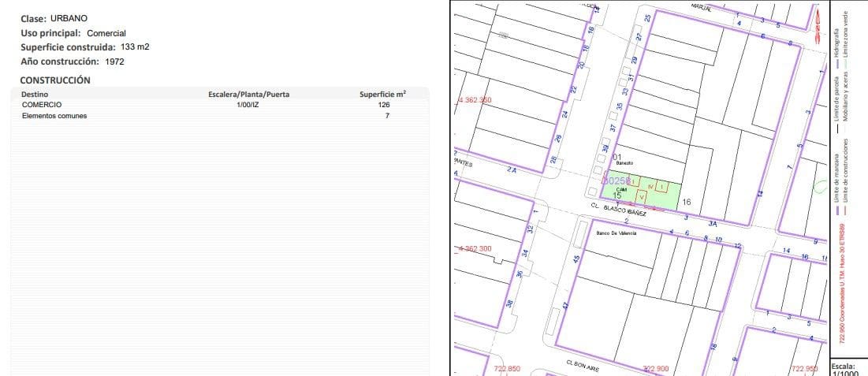Click the Escala 1/1000 scale box

pyautogui.click(x=848, y=370)
